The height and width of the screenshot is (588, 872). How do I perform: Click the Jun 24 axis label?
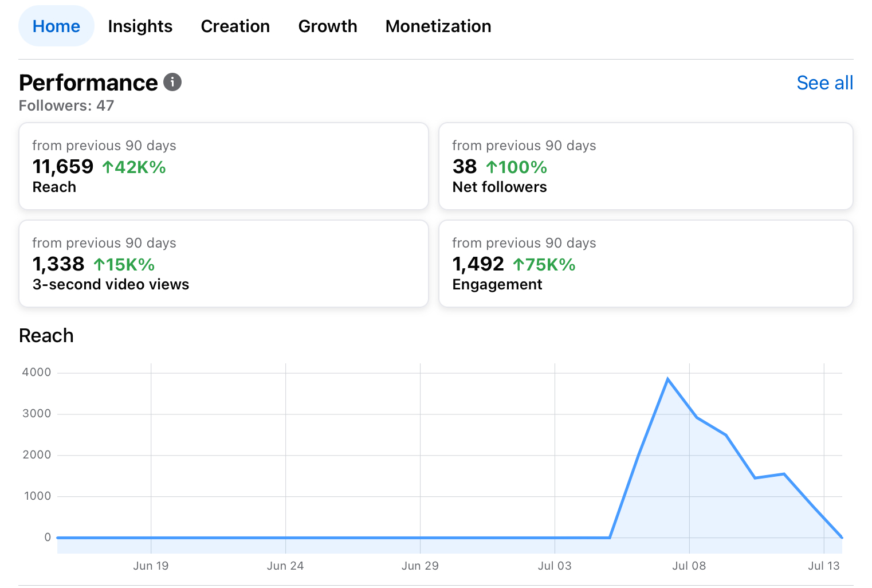pyautogui.click(x=285, y=566)
